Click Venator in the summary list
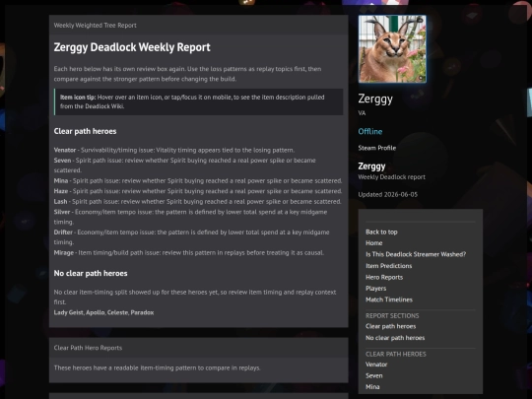The image size is (532, 399). point(65,150)
